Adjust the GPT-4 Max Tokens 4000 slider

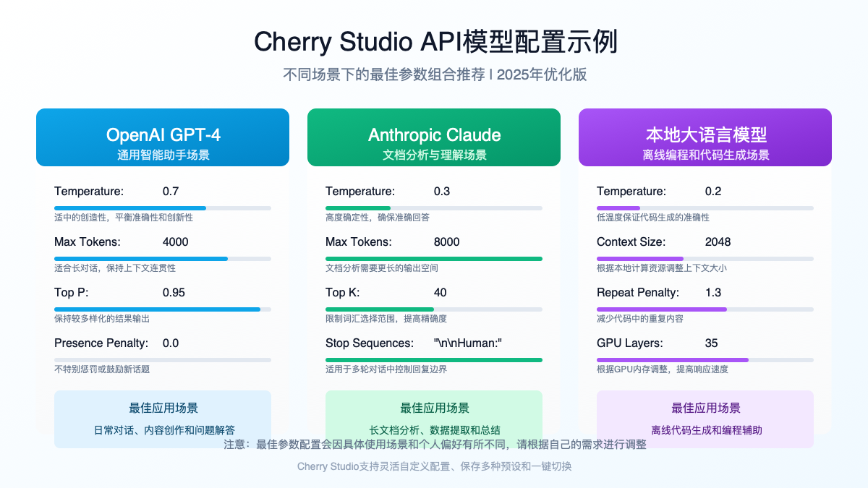point(163,259)
